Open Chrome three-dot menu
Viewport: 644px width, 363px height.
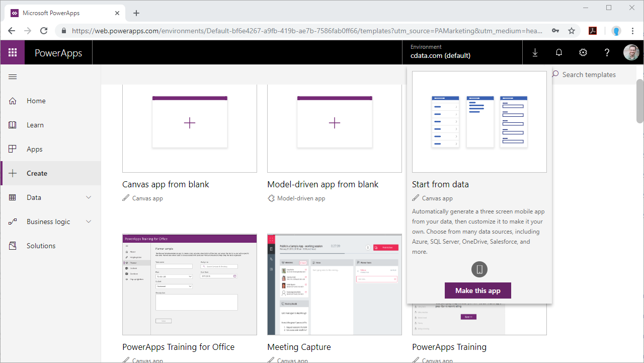click(x=632, y=31)
